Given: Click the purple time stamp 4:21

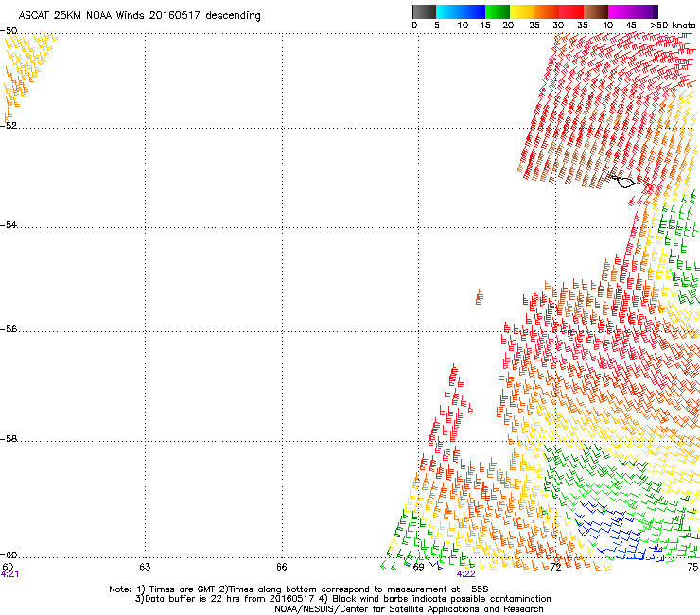Looking at the screenshot, I should tap(9, 574).
